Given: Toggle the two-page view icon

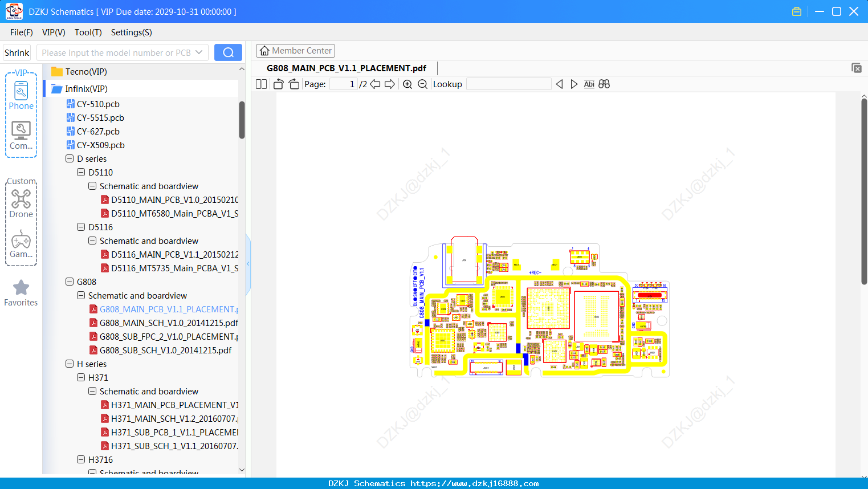Looking at the screenshot, I should [x=261, y=84].
